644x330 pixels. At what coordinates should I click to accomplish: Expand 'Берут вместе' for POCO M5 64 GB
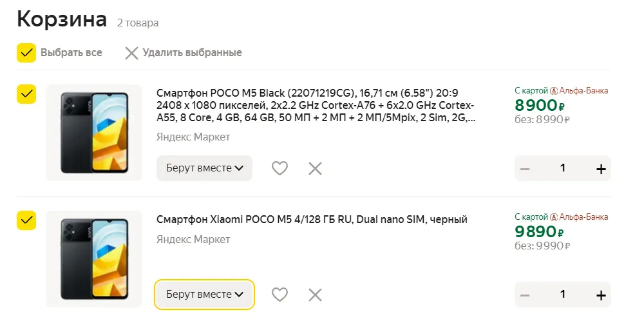pyautogui.click(x=204, y=168)
